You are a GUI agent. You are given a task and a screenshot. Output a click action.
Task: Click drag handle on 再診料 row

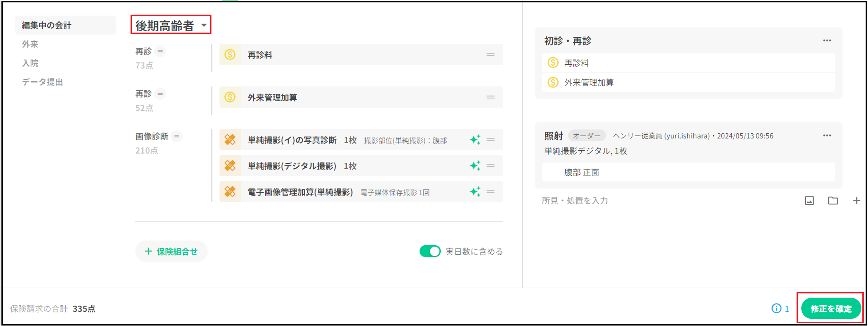tap(491, 55)
